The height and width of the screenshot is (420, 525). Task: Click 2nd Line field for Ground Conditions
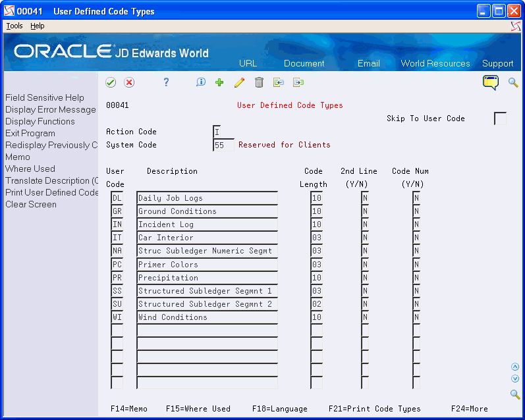coord(365,211)
